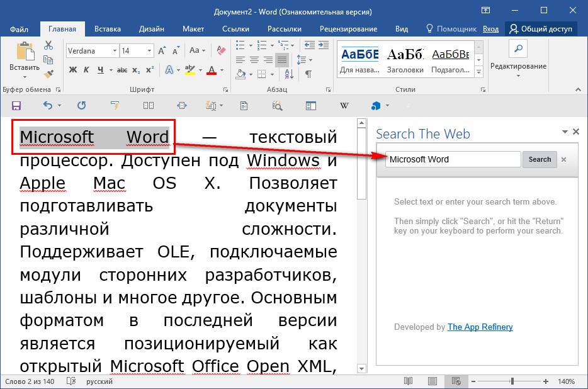Click the side-by-side pages icon in quick toolbar
The width and height of the screenshot is (588, 389).
coord(149,106)
